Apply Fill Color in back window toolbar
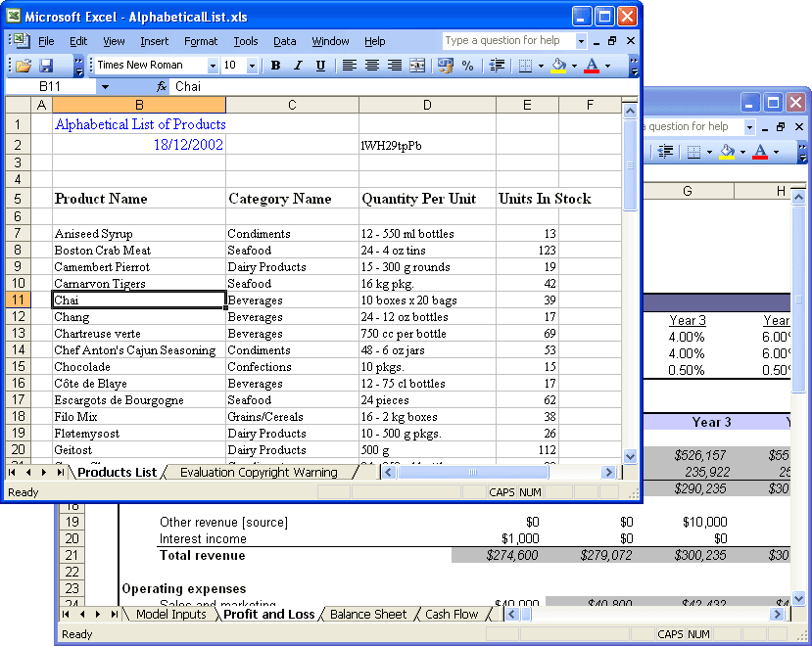The width and height of the screenshot is (812, 646). click(x=727, y=151)
